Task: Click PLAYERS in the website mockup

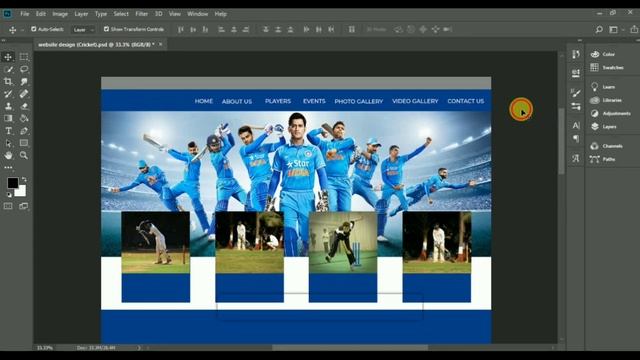Action: [x=278, y=101]
